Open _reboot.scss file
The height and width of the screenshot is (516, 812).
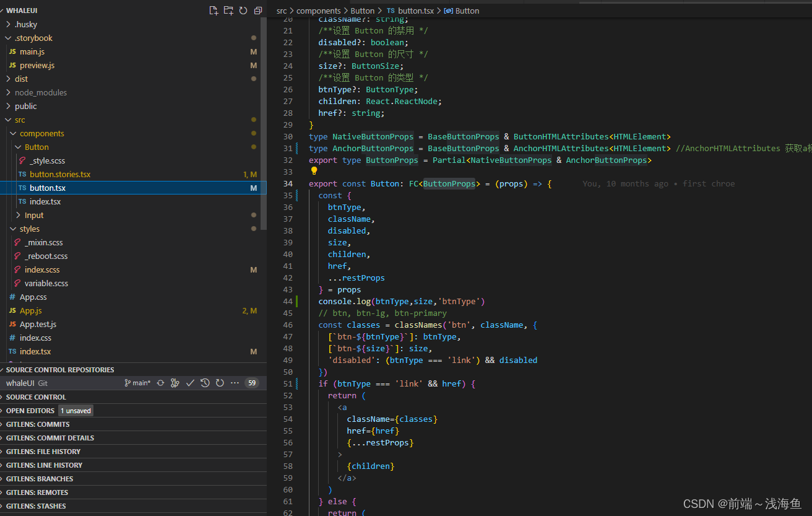click(133, 256)
